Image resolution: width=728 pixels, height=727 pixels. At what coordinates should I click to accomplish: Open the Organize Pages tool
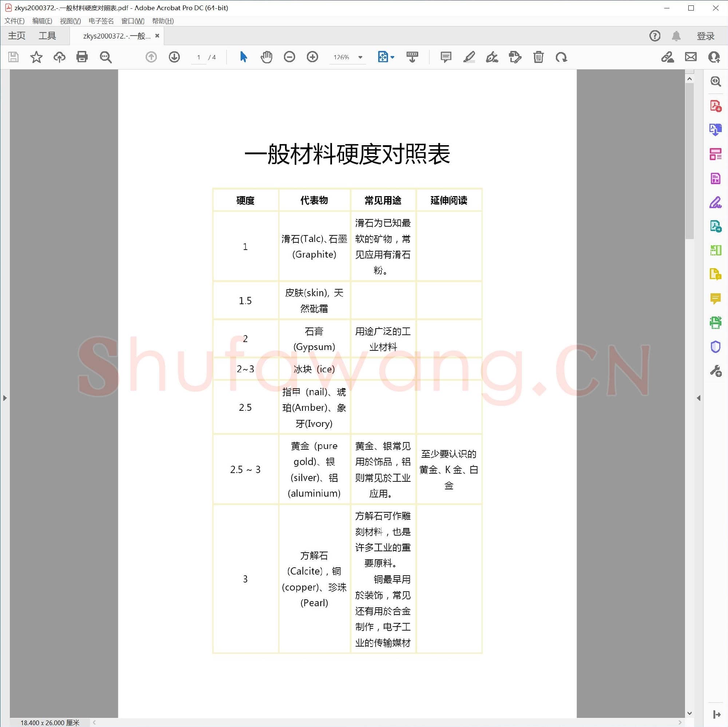point(715,153)
